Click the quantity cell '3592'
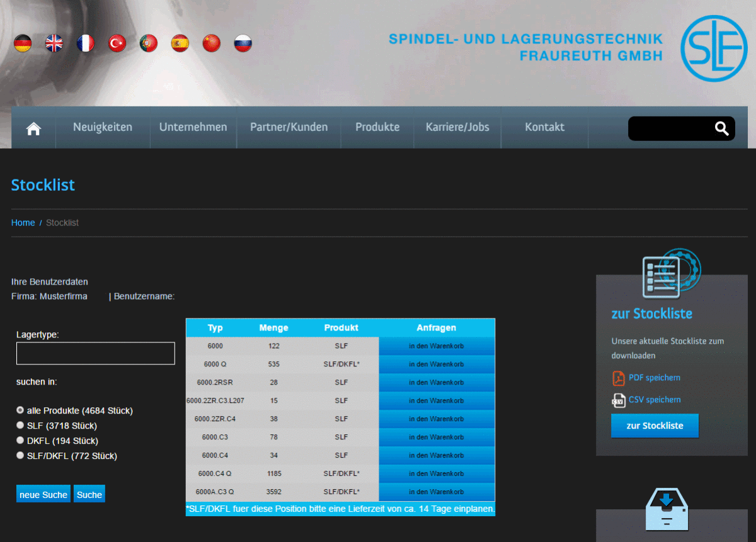Image resolution: width=756 pixels, height=542 pixels. pyautogui.click(x=274, y=492)
